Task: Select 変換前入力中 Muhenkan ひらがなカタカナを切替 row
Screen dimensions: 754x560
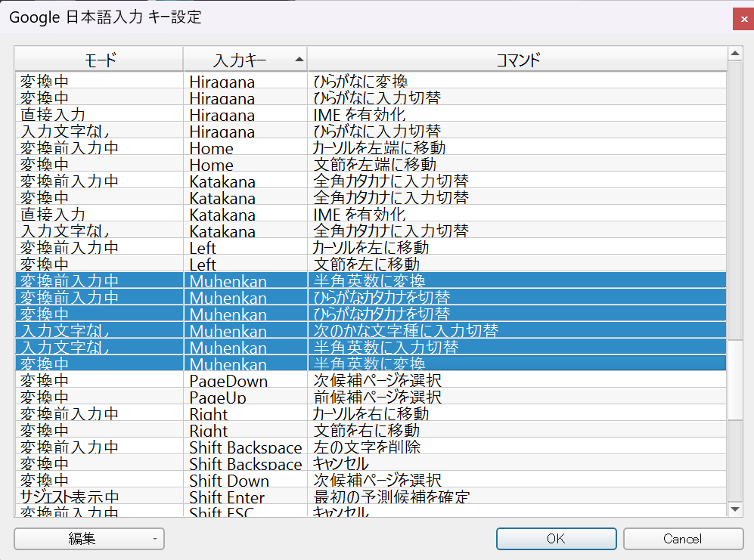Action: (x=371, y=296)
